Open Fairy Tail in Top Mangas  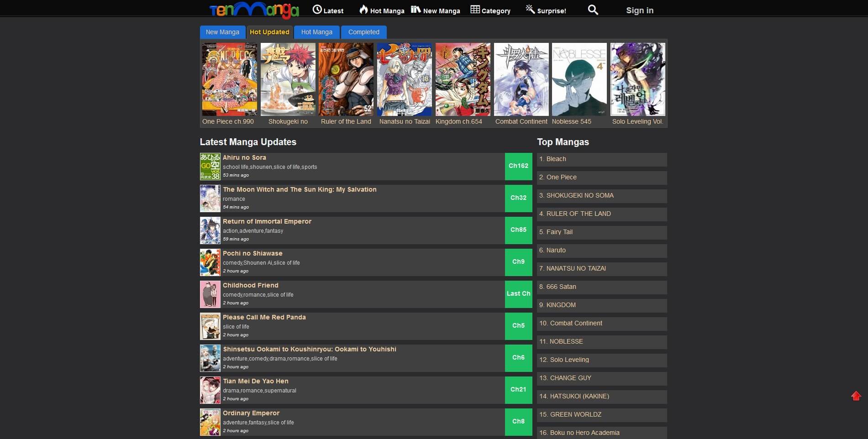tap(602, 232)
